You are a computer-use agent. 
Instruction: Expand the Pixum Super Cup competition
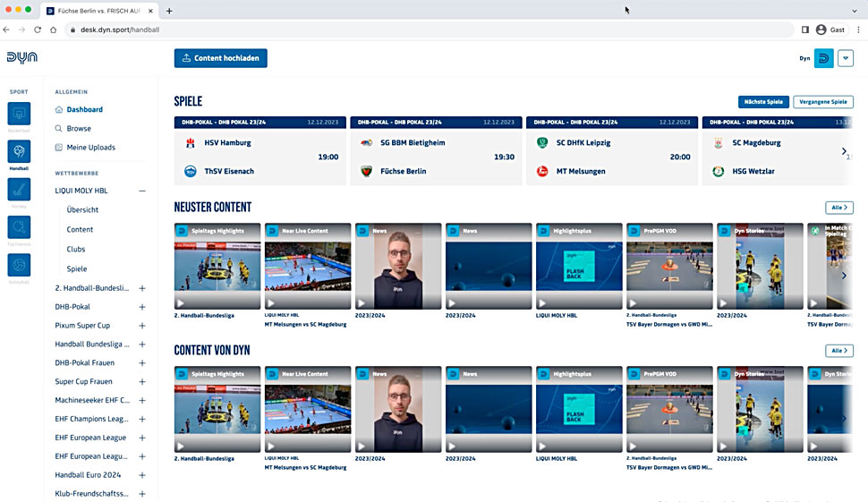142,326
